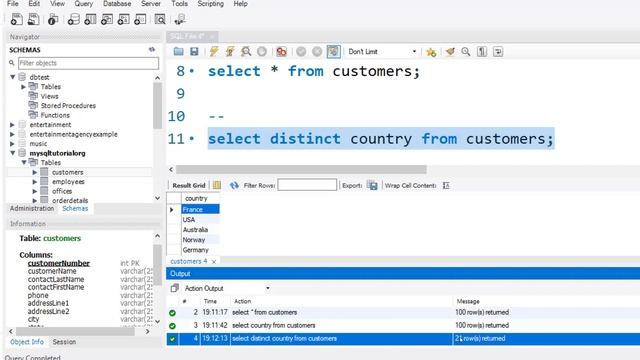Roll back the transaction icon
Screen dimensions: 640x360
point(317,51)
